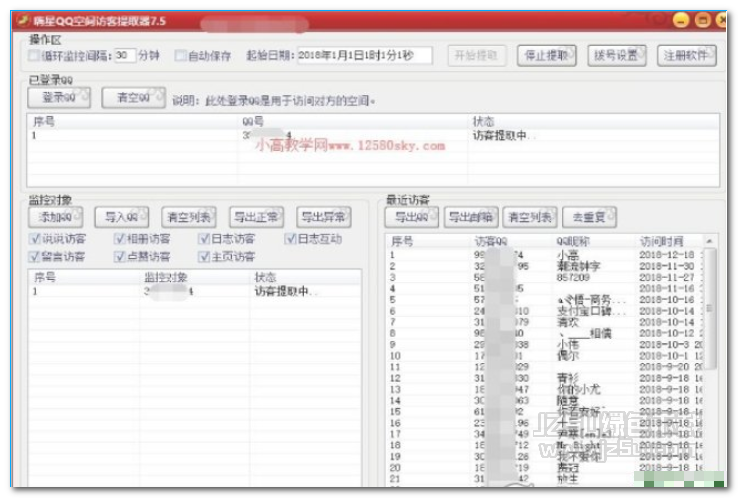
Task: Click visit time 2018-10-12 in row 8
Action: [666, 333]
